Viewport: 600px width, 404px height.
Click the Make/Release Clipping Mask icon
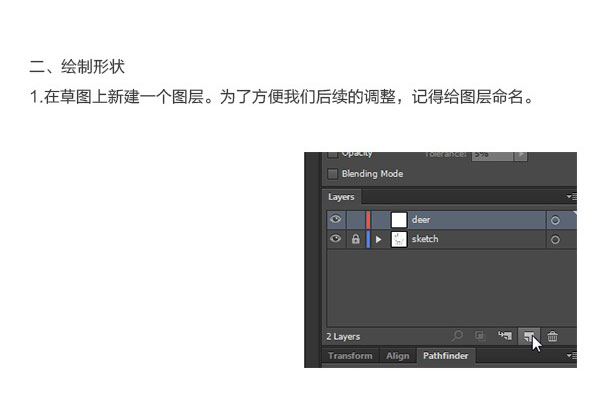(480, 336)
